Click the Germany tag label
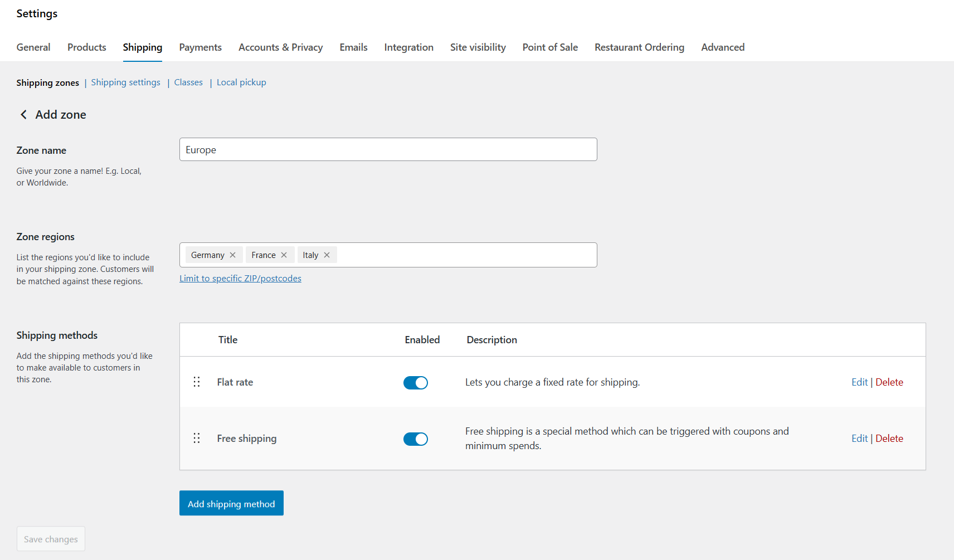The image size is (954, 560). [208, 255]
